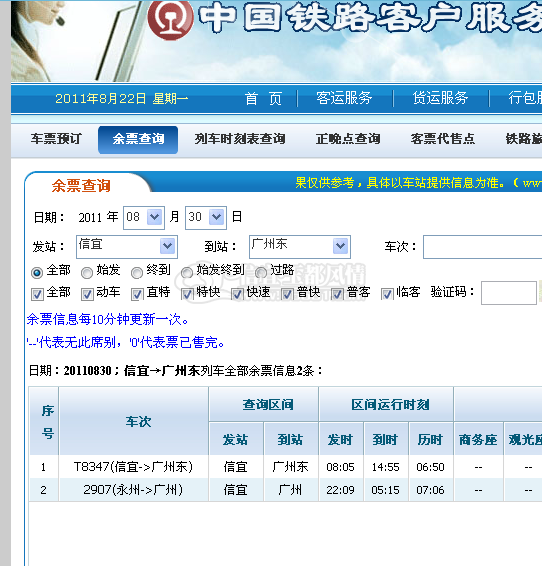The height and width of the screenshot is (566, 542).
Task: Go to the 列车时刻表查询 tab
Action: pyautogui.click(x=240, y=139)
